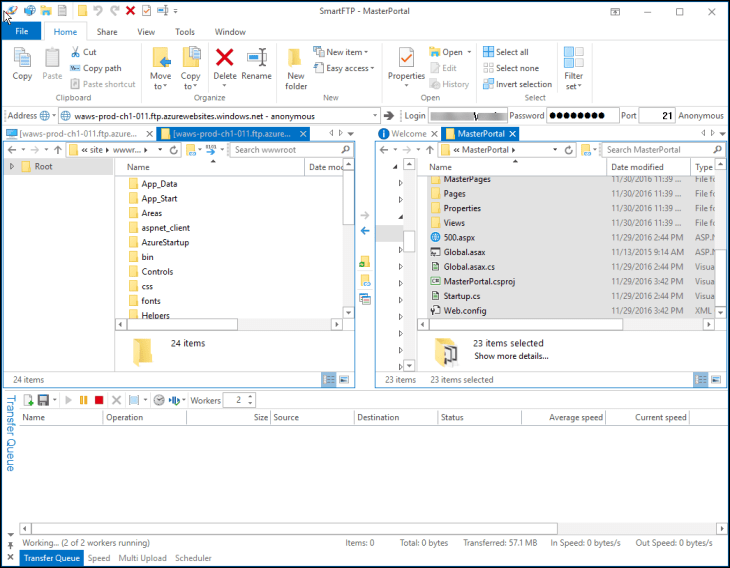Click the Search wwwroot field
730x568 pixels.
pyautogui.click(x=291, y=150)
